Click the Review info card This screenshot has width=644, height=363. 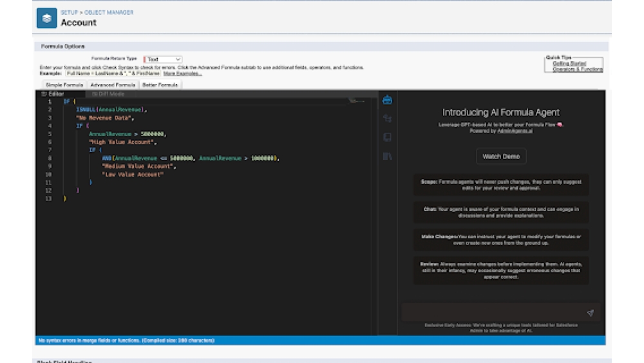[501, 271]
